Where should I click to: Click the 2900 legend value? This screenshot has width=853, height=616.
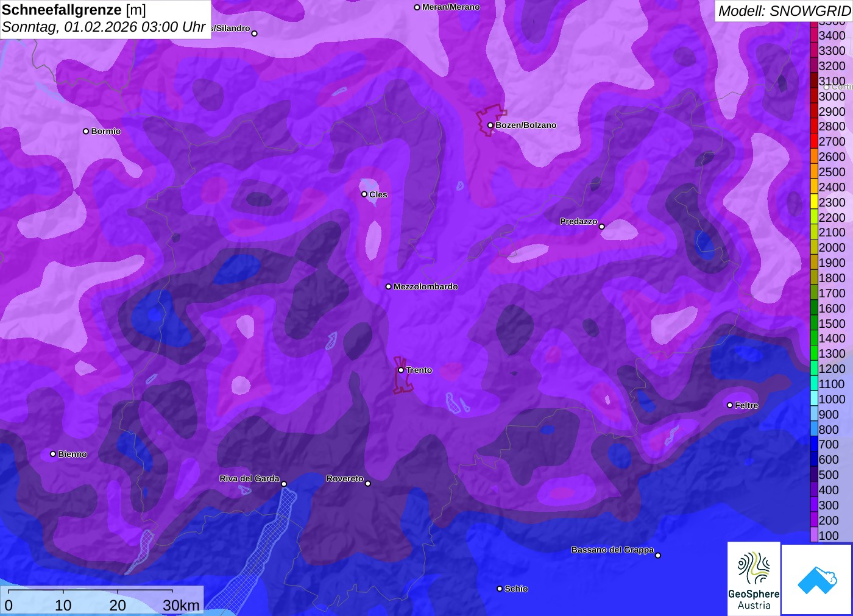832,112
